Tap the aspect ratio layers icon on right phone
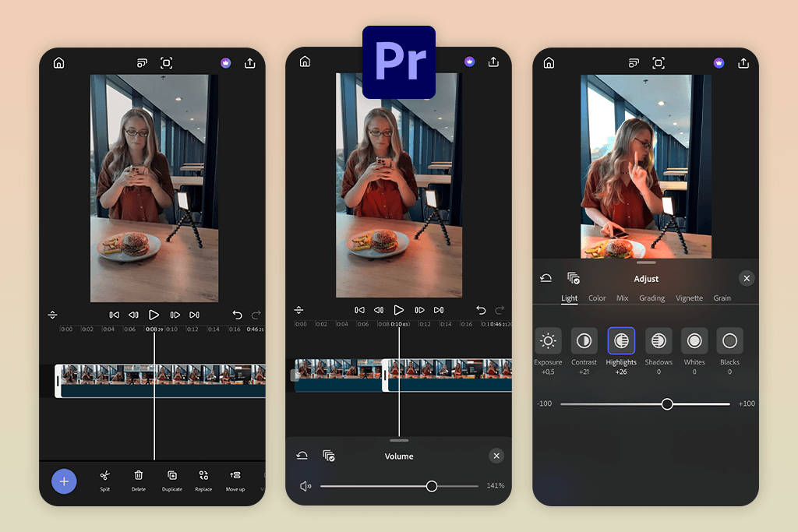Viewport: 798px width, 532px height. [634, 63]
